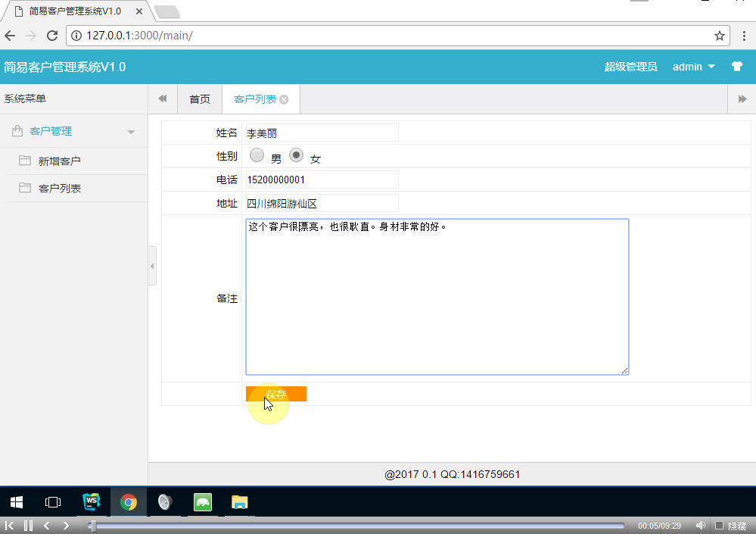
Task: Mute audio with the speaker icon
Action: click(700, 524)
